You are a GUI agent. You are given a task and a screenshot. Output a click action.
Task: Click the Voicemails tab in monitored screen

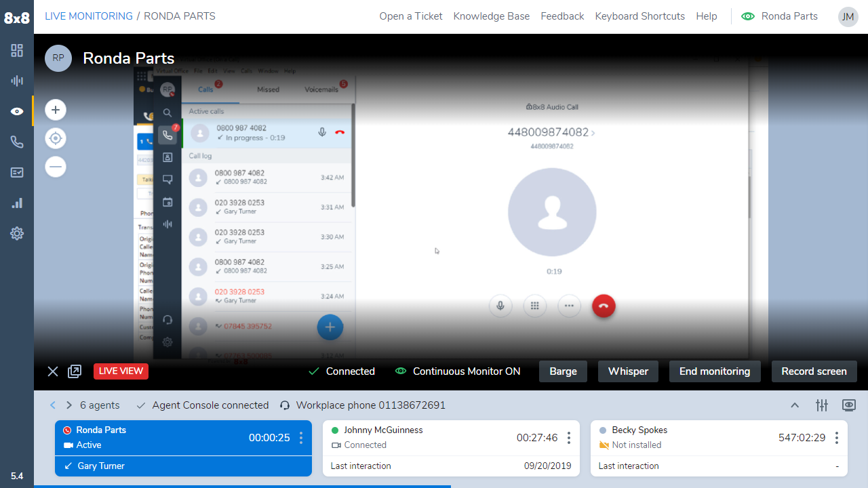click(321, 89)
